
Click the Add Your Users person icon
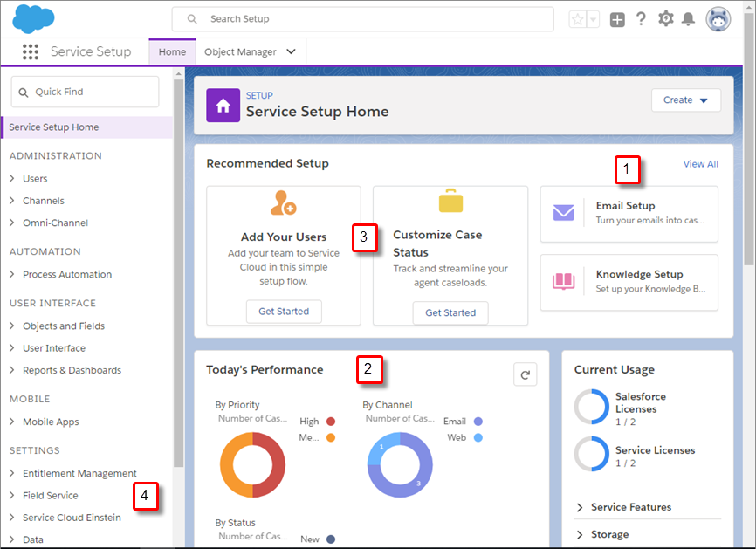pyautogui.click(x=284, y=202)
